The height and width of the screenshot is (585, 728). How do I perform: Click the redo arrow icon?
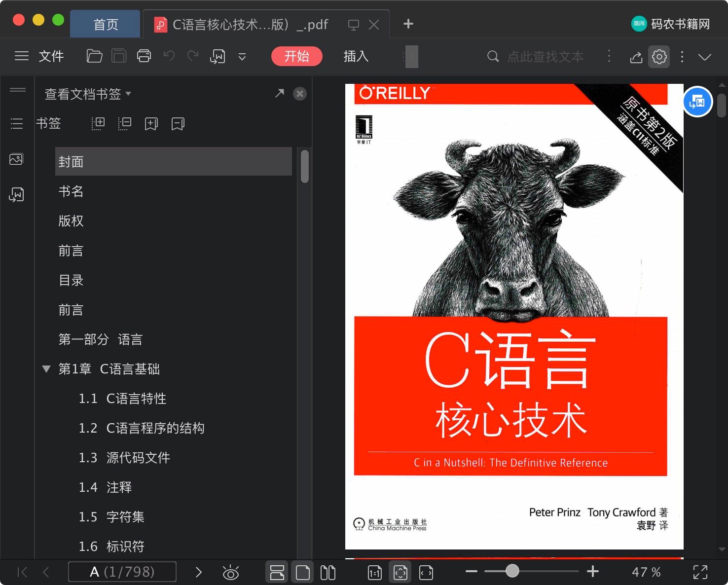tap(193, 56)
